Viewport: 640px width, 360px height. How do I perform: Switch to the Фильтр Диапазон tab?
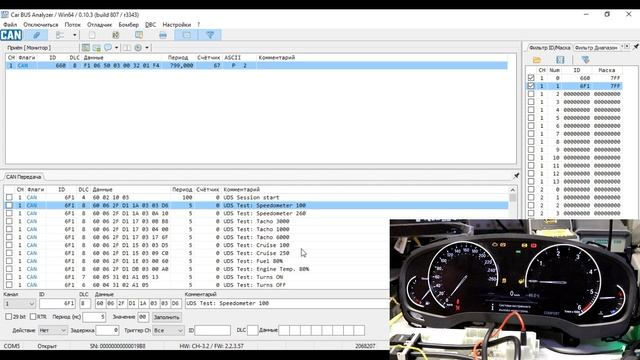click(x=596, y=48)
